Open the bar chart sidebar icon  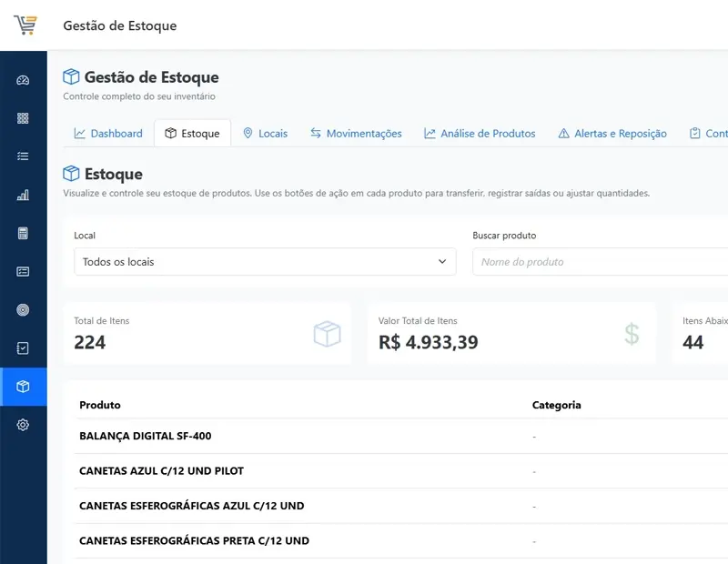[23, 195]
